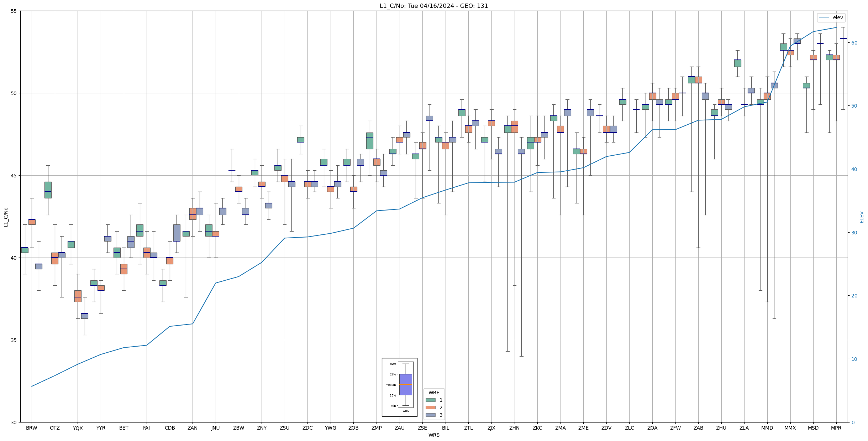
Task: Click the 'WRE' legend title
Action: tap(434, 393)
